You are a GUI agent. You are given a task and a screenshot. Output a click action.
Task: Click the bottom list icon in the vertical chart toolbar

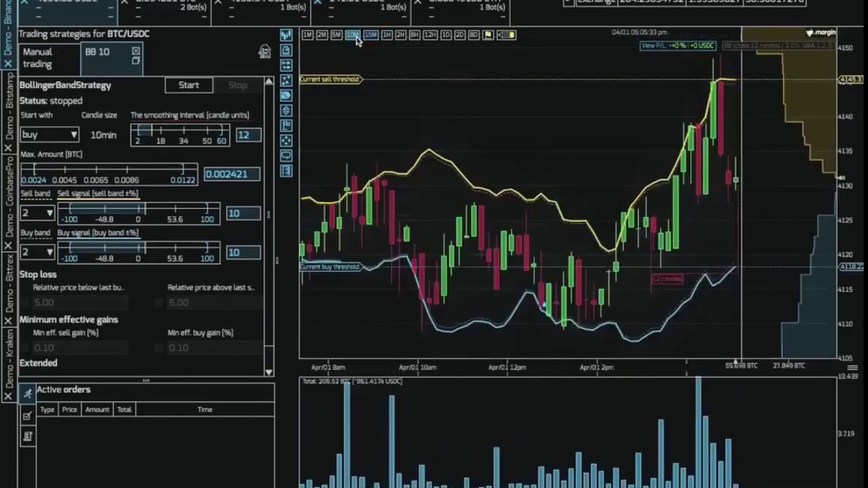[286, 171]
